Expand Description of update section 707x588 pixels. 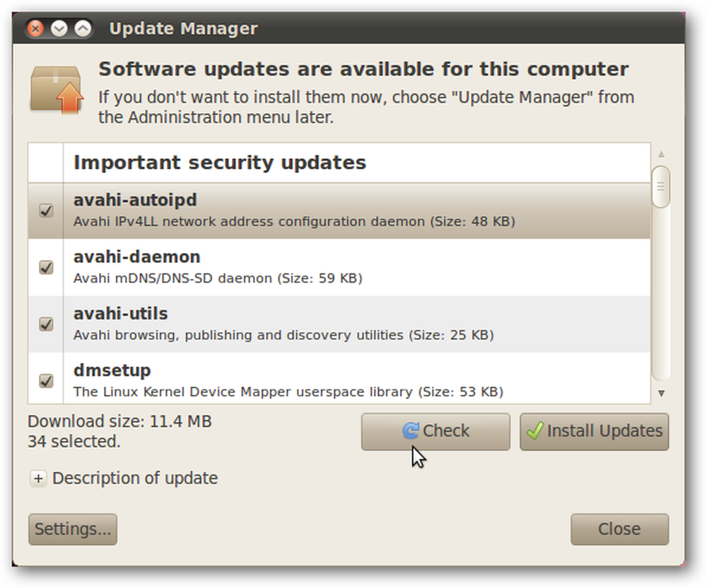[x=38, y=478]
